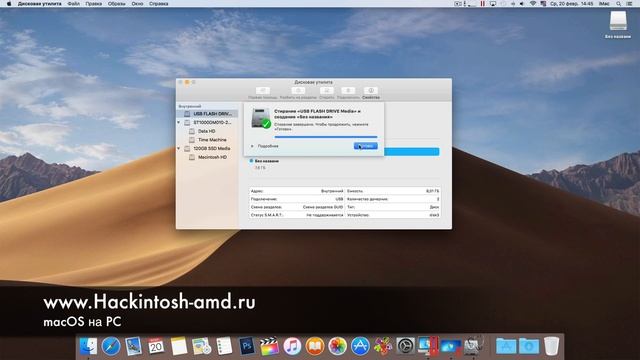Open the Окно menu
The width and height of the screenshot is (640, 360).
point(137,4)
